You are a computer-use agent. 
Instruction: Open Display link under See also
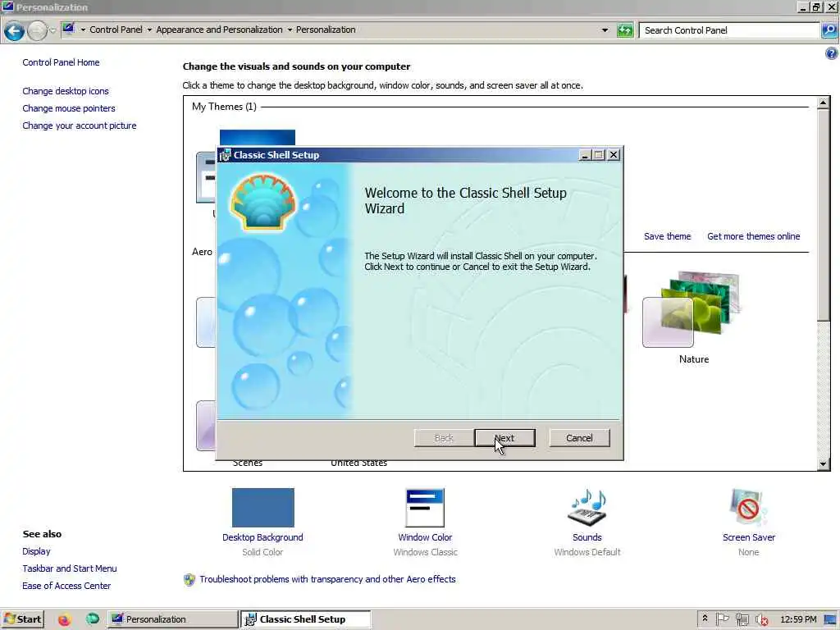tap(36, 551)
